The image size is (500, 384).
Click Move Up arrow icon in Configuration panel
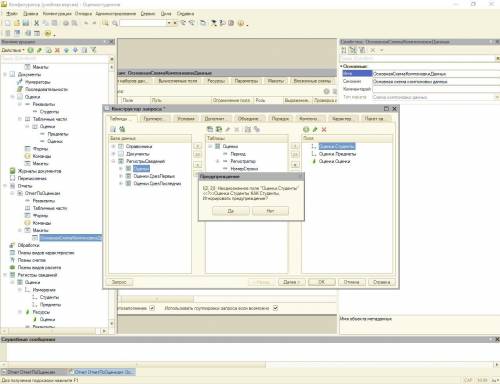[66, 50]
